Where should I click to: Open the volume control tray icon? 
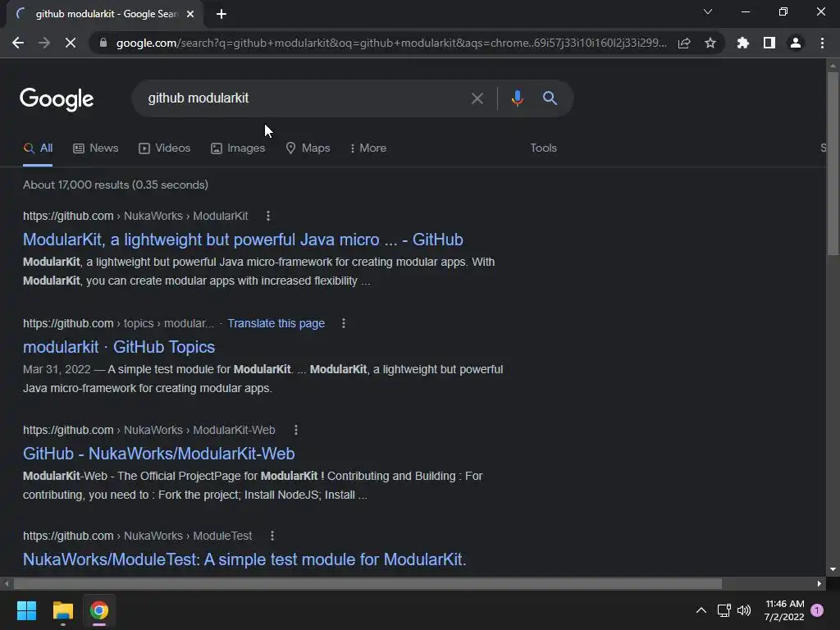744,610
